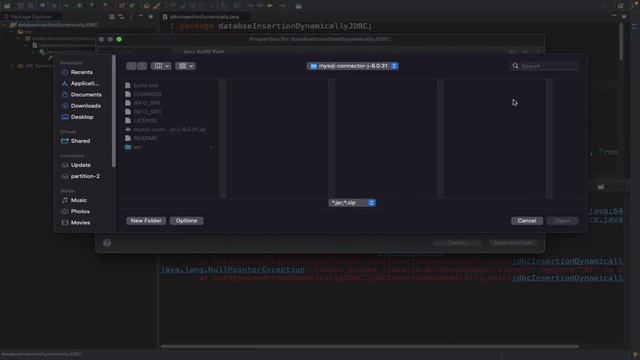Cancel the file chooser dialog
The height and width of the screenshot is (360, 640).
527,221
